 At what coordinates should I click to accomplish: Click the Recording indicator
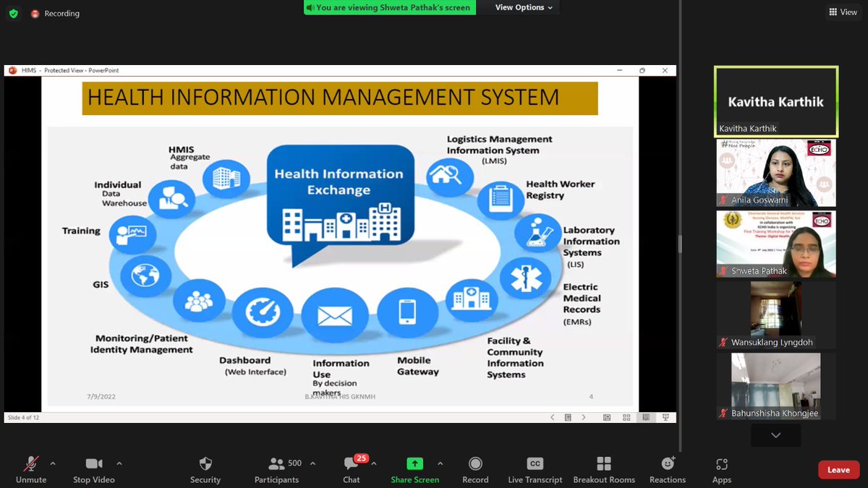(55, 13)
